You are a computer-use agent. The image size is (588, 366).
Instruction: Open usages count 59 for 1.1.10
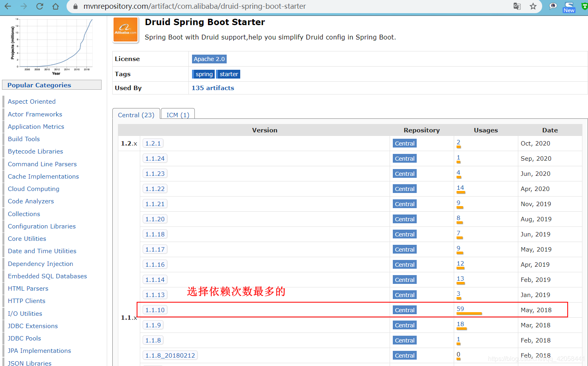coord(460,309)
